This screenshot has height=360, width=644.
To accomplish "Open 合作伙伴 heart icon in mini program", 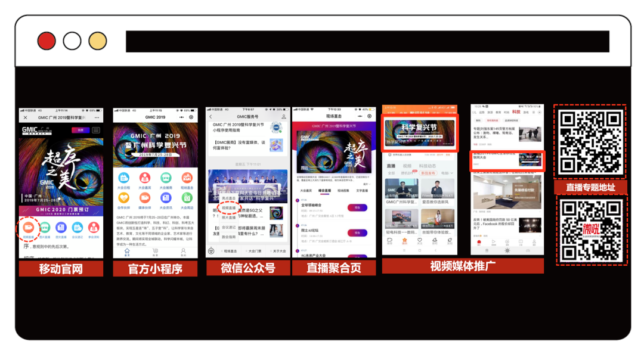I will point(123,198).
